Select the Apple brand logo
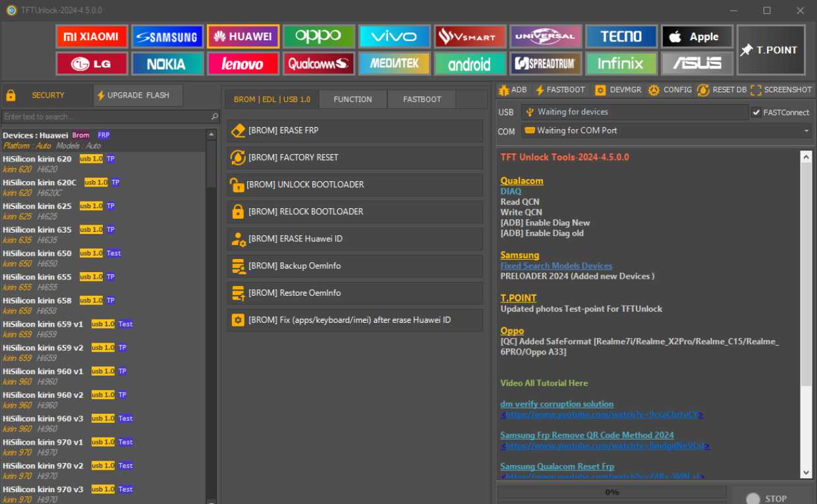The image size is (817, 504). pos(696,36)
